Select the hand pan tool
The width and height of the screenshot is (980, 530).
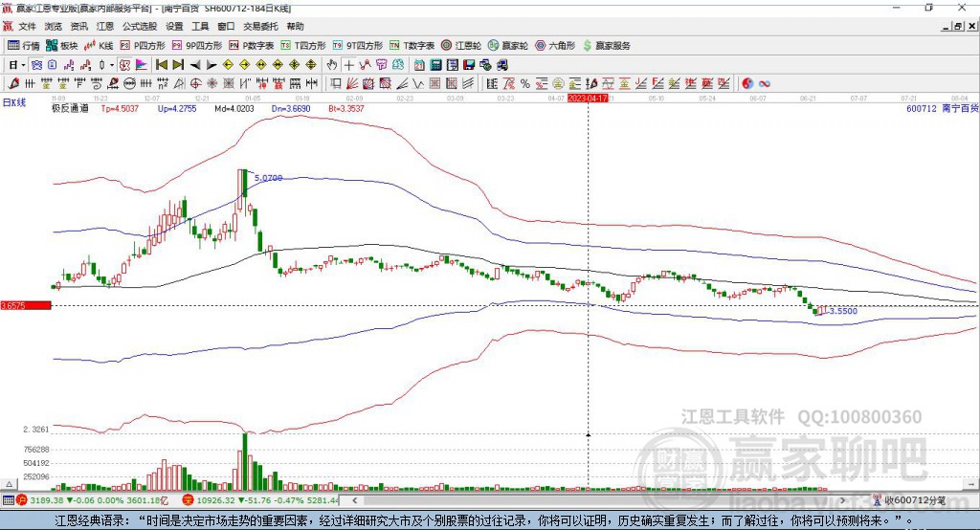[332, 65]
